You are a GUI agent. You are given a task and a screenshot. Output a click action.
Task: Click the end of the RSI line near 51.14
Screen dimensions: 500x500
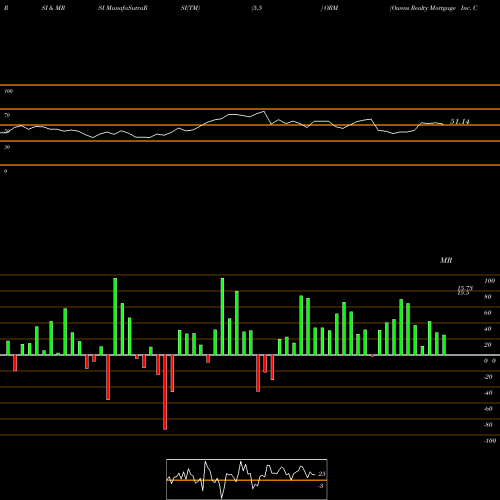coord(443,124)
